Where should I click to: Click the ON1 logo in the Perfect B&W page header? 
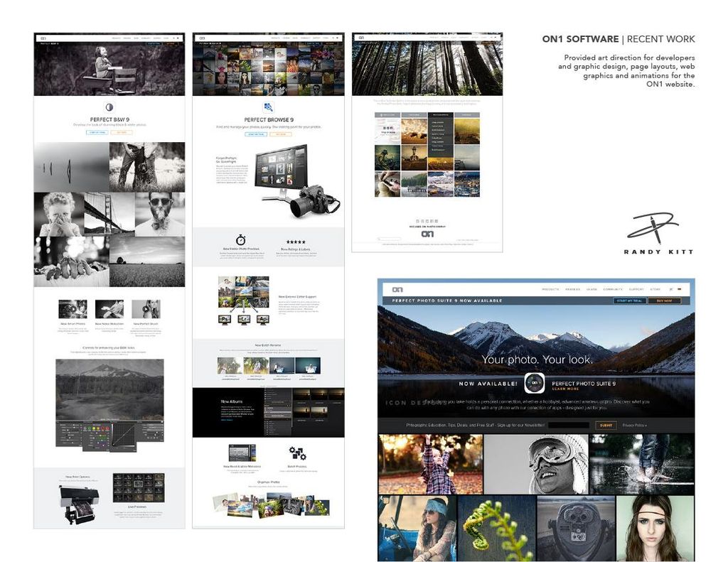43,38
